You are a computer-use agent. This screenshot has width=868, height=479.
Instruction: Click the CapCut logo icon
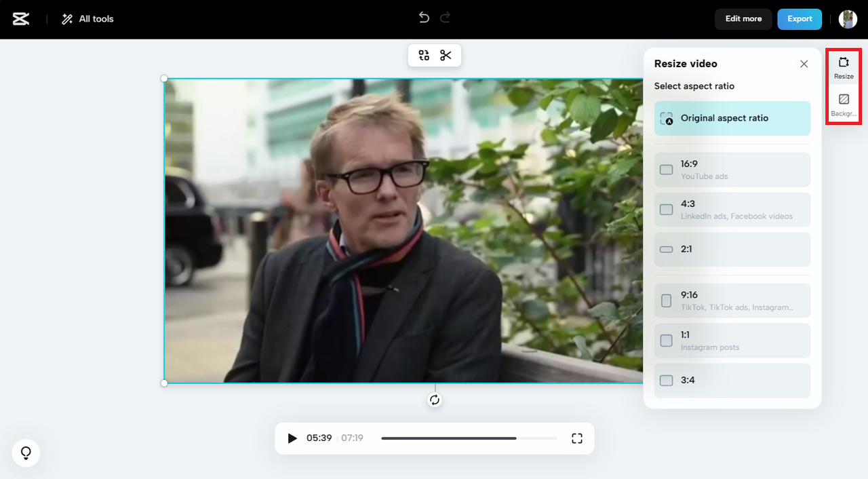(x=21, y=19)
